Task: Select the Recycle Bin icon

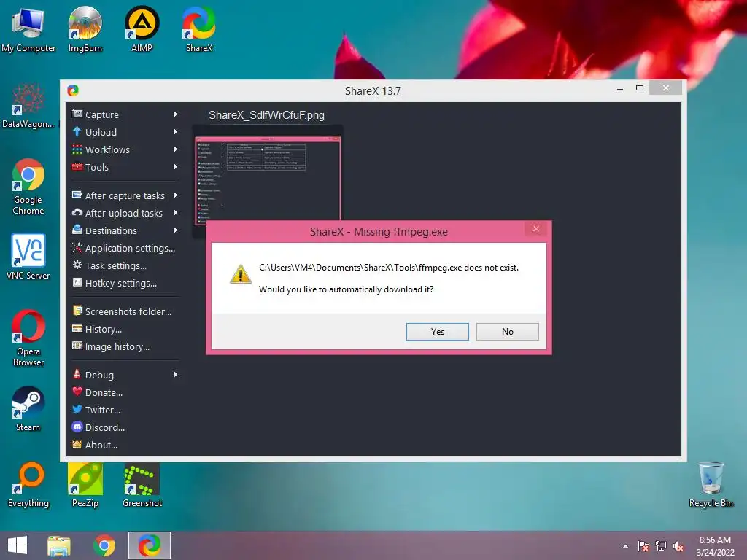Action: (711, 485)
